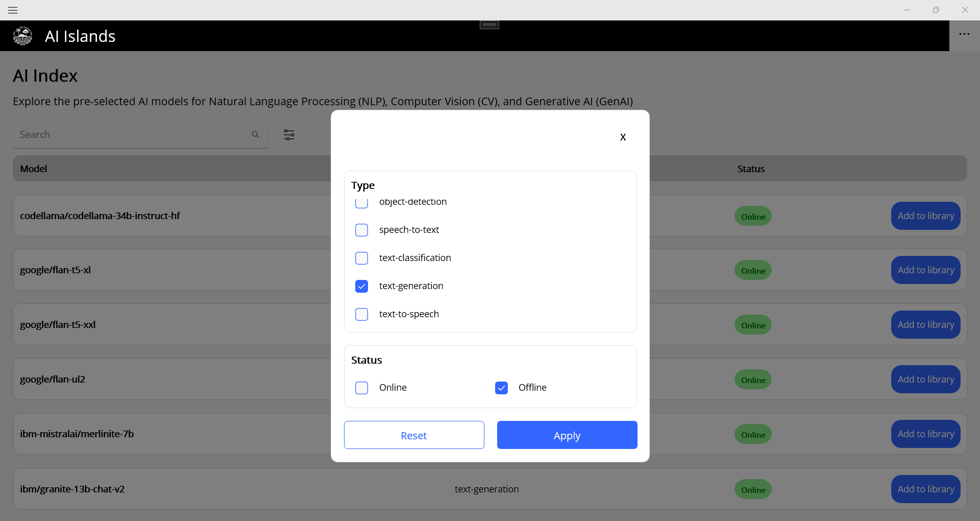Apply the selected filters

pyautogui.click(x=567, y=435)
